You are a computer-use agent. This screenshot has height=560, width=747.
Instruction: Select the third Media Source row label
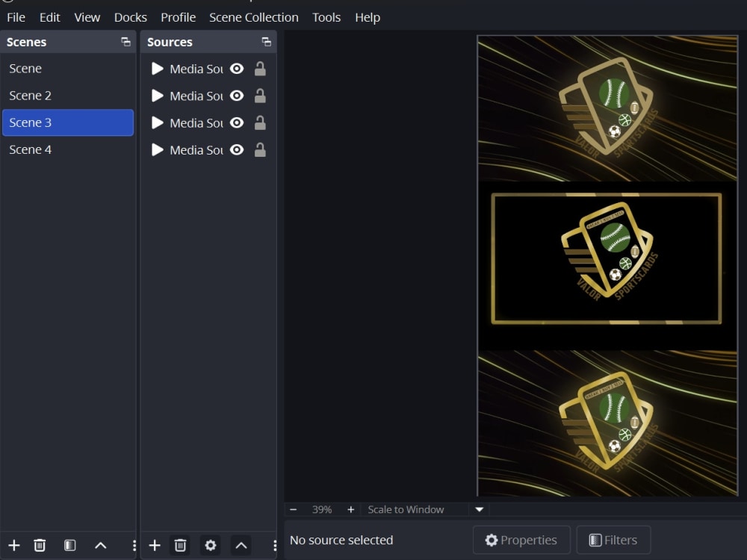coord(196,123)
